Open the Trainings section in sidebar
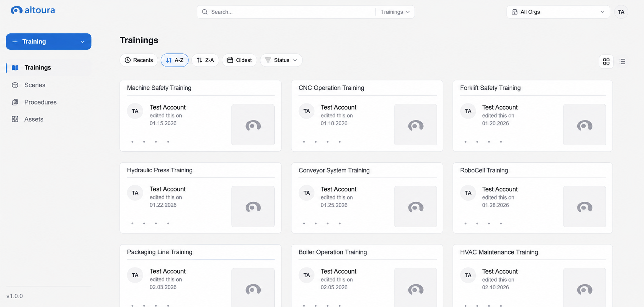Screen dimensions: 644x307 [49, 67]
